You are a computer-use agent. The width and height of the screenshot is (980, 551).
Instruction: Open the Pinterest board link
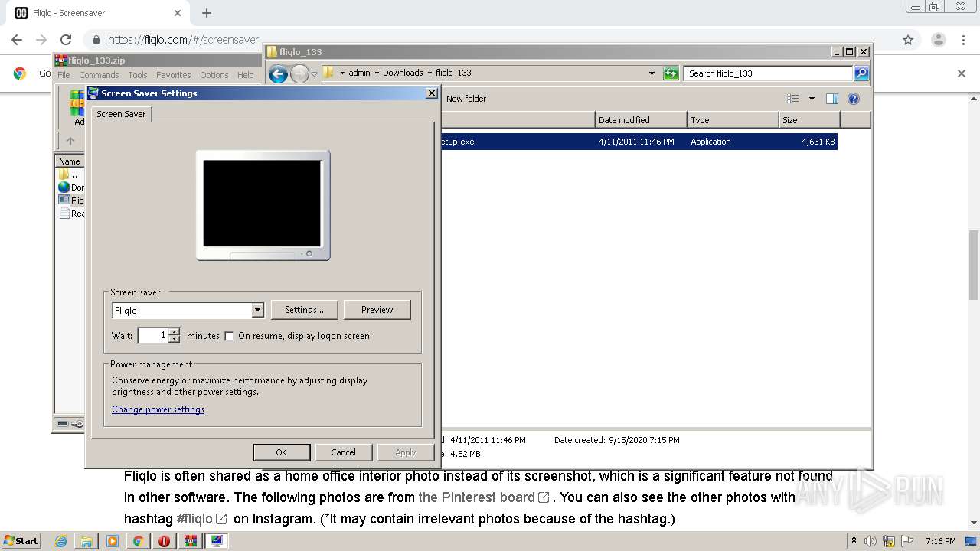click(484, 497)
